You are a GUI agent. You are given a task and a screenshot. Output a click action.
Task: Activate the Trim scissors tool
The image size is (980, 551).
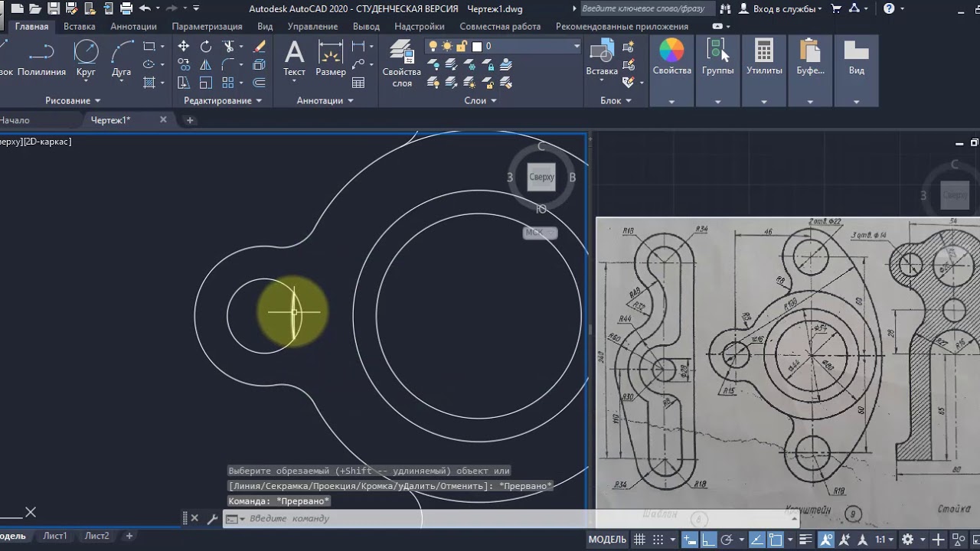228,47
